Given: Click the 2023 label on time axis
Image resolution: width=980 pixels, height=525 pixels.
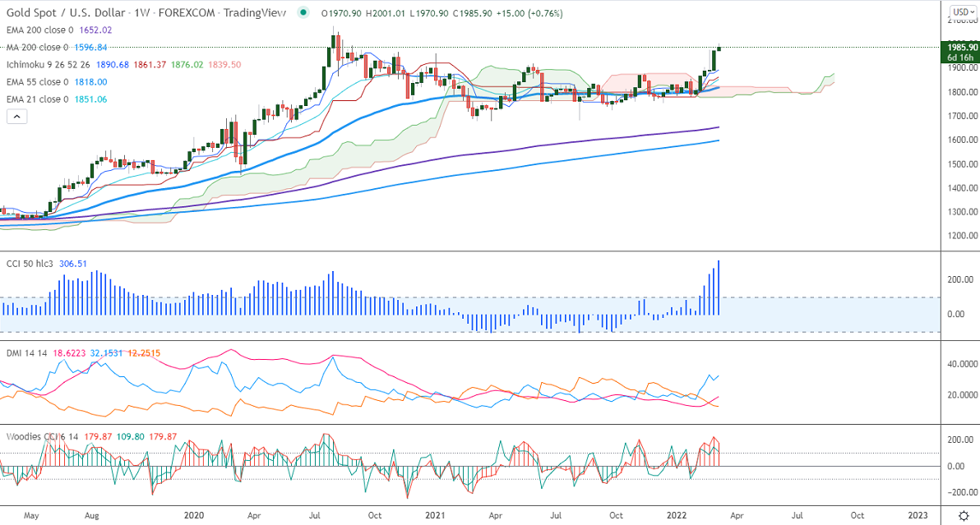Looking at the screenshot, I should 918,516.
